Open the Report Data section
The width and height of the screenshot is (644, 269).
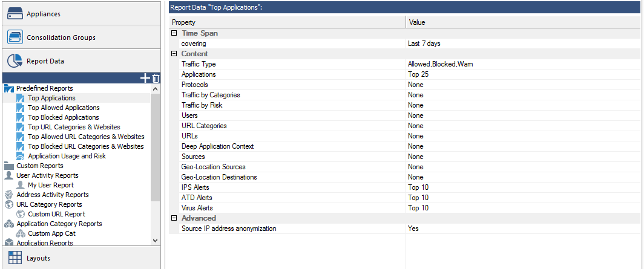coord(80,61)
